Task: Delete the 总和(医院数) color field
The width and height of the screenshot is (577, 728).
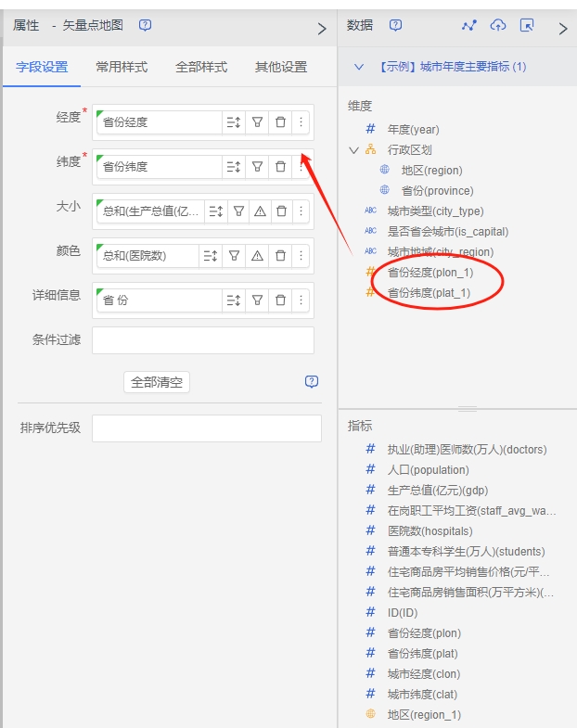Action: (279, 256)
